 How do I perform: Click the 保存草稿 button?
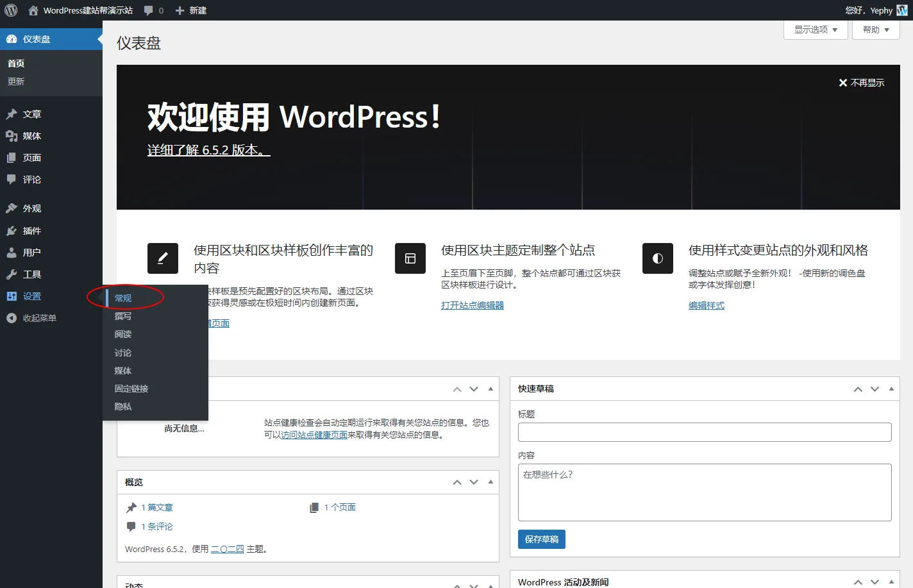tap(542, 539)
